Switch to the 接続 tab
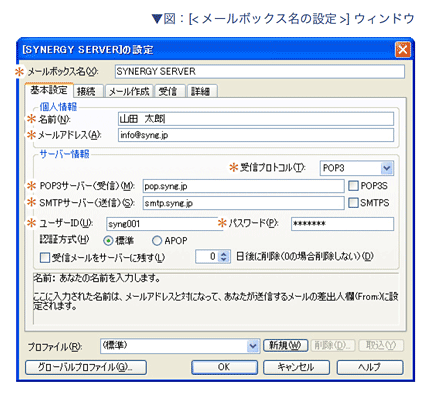This screenshot has width=430, height=398. pyautogui.click(x=87, y=91)
